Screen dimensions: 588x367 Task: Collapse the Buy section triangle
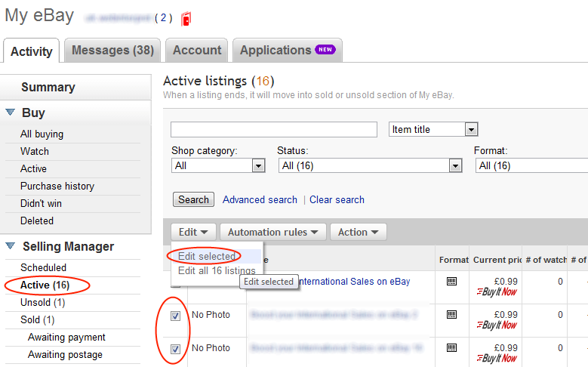tap(11, 113)
